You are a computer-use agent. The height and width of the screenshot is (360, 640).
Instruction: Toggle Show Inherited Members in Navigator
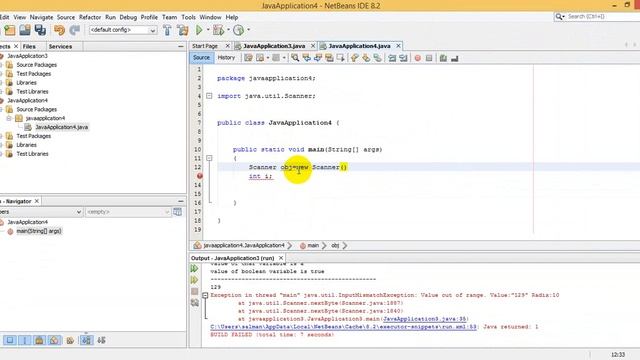coord(10,340)
